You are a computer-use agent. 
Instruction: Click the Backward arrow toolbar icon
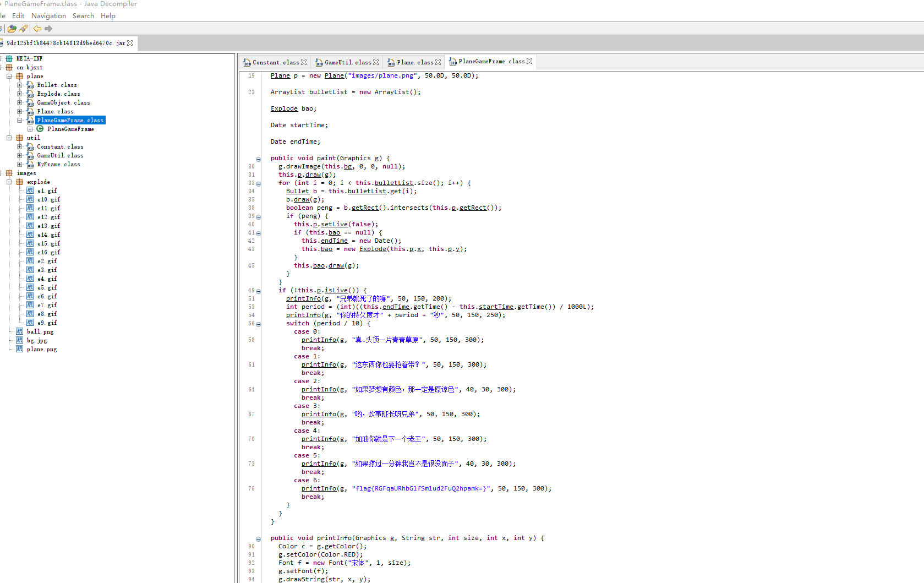pos(37,29)
